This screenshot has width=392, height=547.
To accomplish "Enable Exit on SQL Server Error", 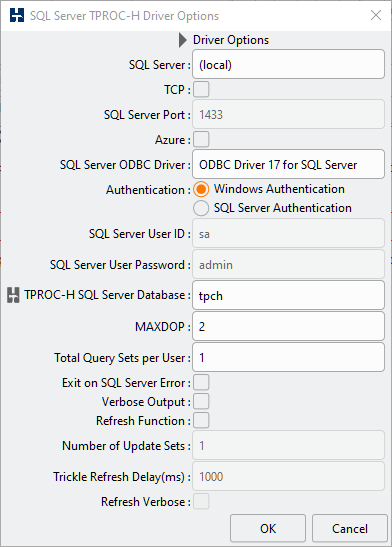I will click(201, 382).
